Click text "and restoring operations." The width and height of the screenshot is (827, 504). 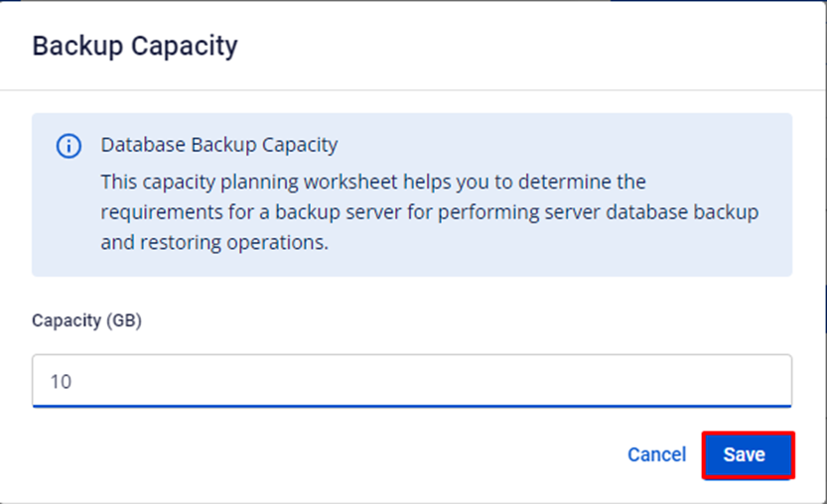(x=214, y=242)
